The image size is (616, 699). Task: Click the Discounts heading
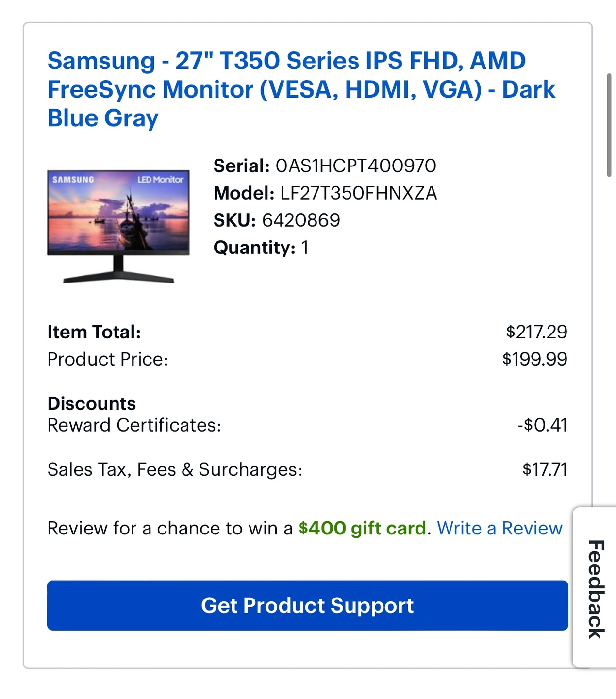(92, 404)
